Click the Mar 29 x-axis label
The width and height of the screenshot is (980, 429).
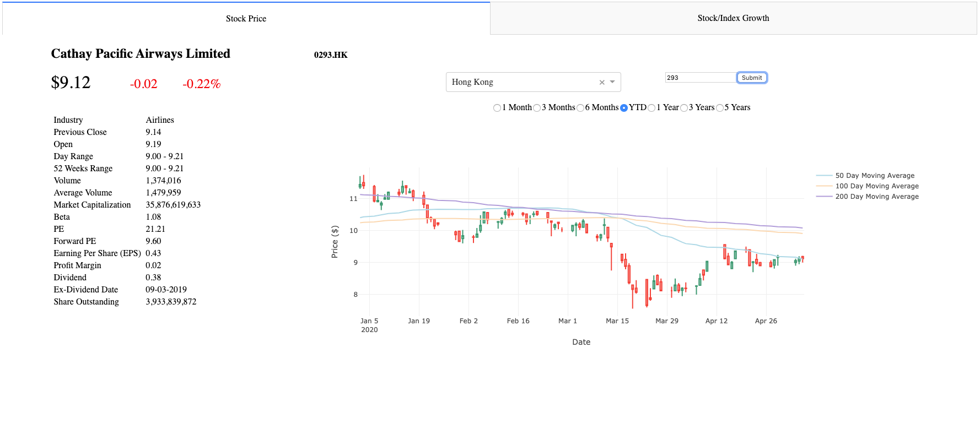[x=667, y=321]
